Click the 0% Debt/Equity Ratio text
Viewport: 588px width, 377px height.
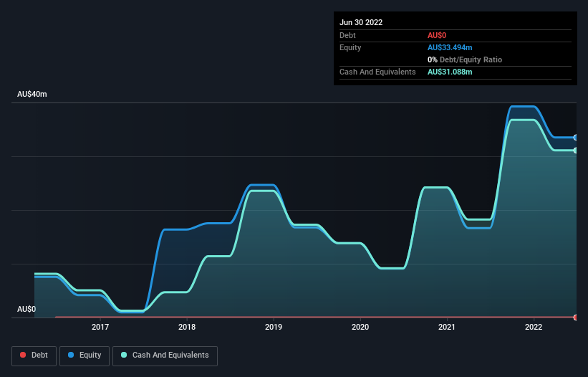point(465,59)
